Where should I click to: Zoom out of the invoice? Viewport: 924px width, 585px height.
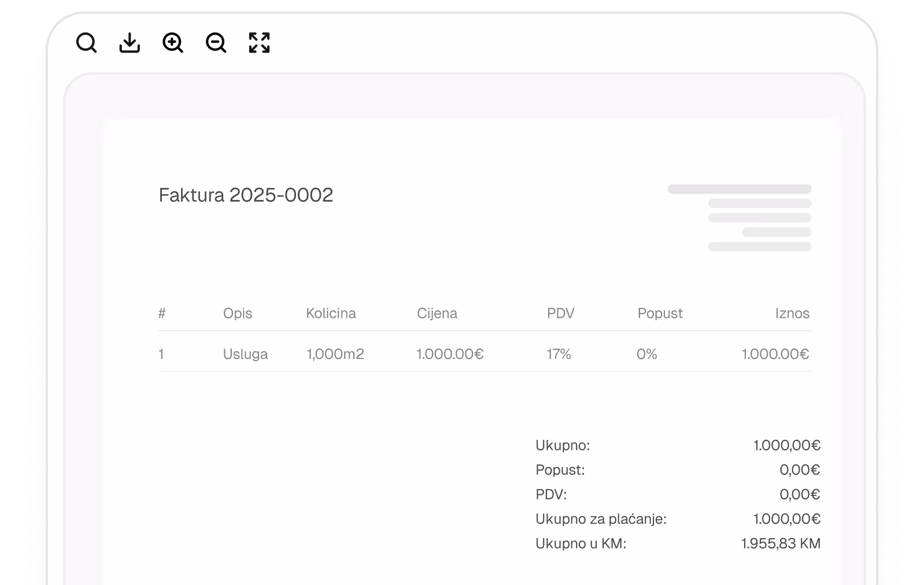215,43
